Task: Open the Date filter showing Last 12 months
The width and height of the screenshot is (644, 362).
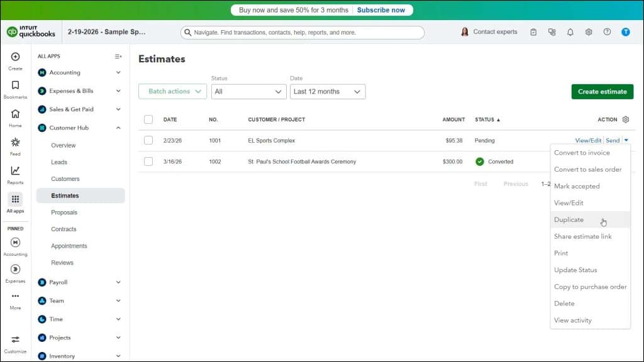Action: coord(327,91)
